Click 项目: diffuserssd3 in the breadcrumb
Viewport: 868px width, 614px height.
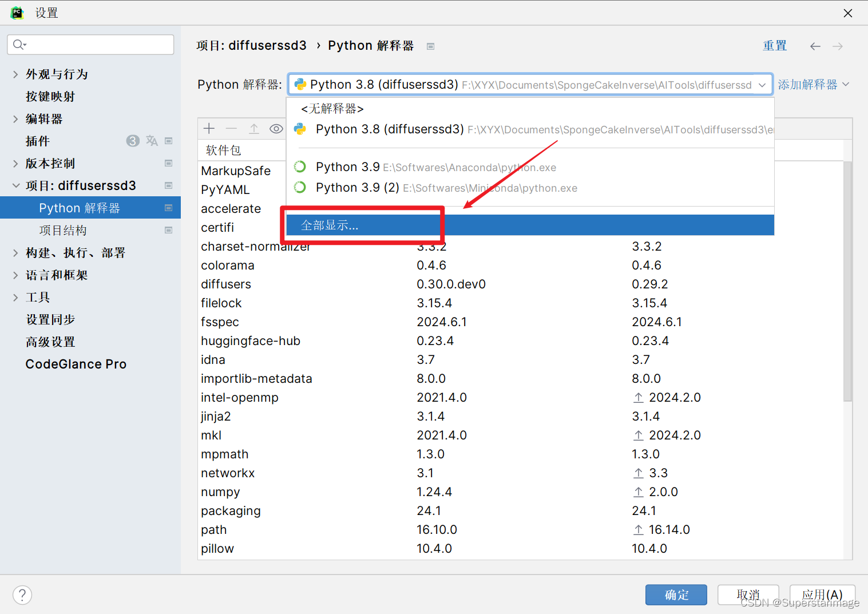tap(251, 46)
